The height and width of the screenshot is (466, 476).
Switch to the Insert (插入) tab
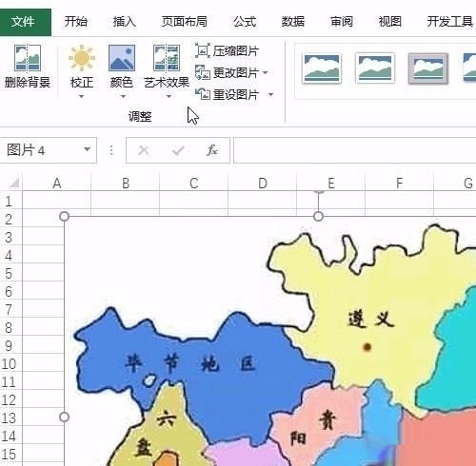tap(125, 22)
